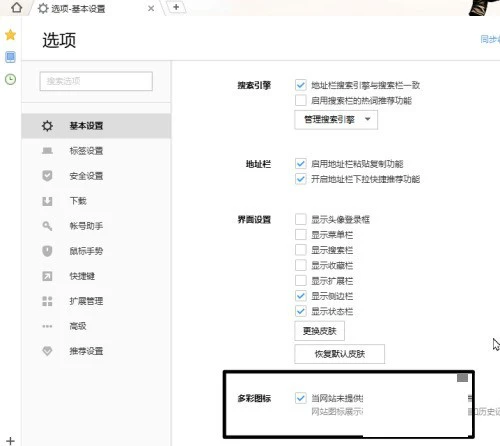The width and height of the screenshot is (500, 446).
Task: Open 标签设置 section
Action: (96, 151)
